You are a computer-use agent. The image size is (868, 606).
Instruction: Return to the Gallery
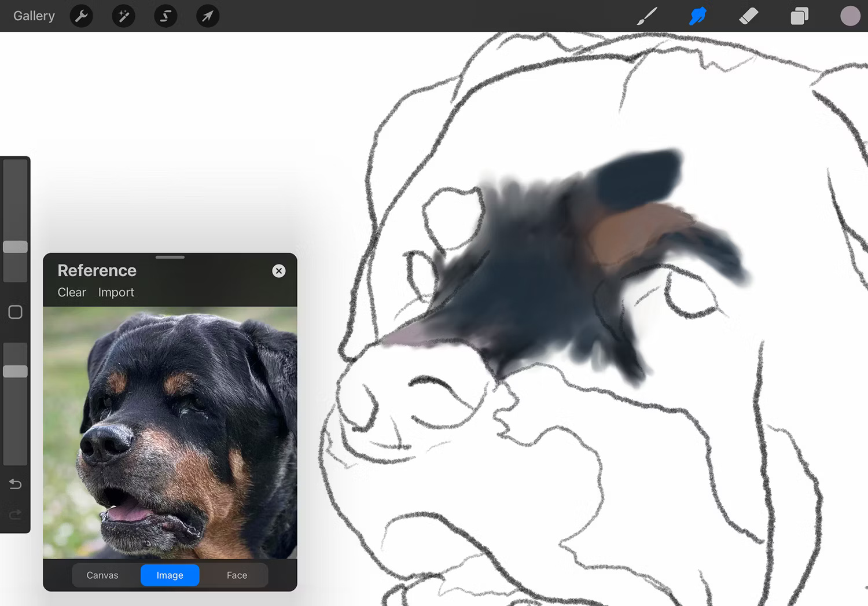pyautogui.click(x=34, y=16)
